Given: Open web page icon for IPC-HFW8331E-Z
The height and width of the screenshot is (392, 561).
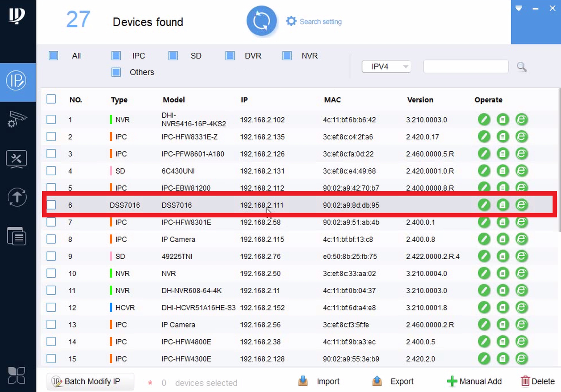Looking at the screenshot, I should pos(521,137).
